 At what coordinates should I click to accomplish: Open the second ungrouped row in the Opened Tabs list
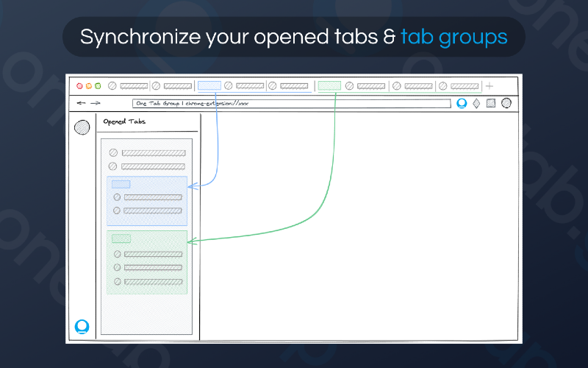[x=147, y=166]
